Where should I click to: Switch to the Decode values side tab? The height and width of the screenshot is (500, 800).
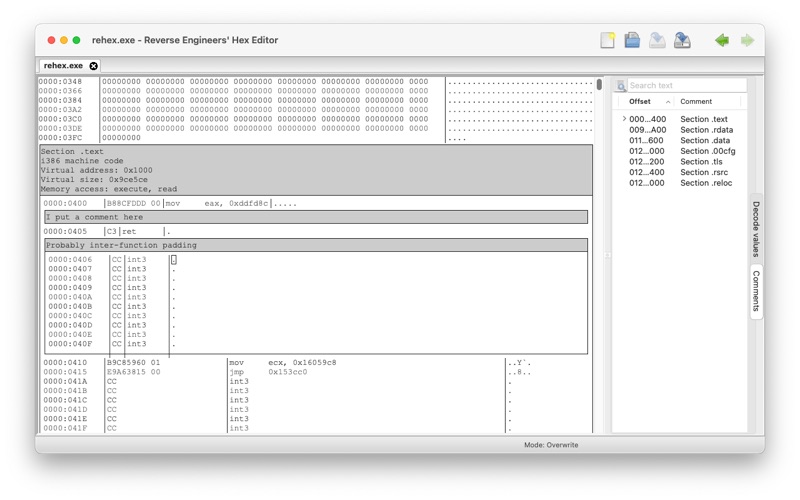pos(756,229)
